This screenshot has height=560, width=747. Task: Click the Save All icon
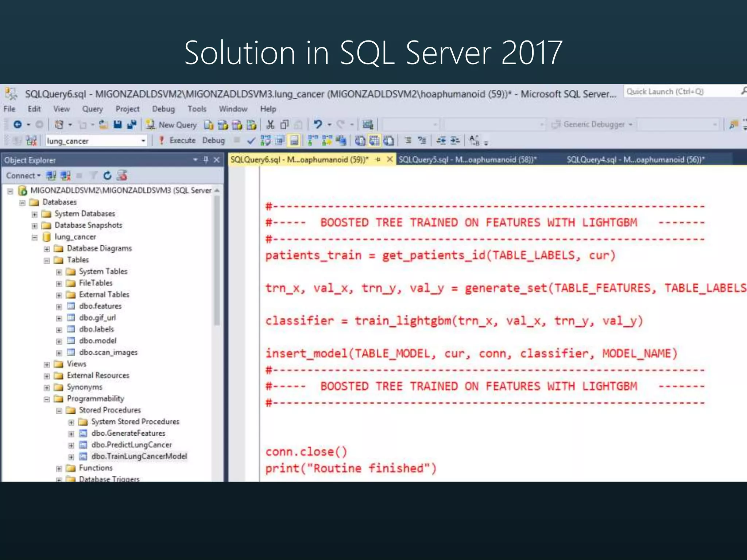coord(132,125)
